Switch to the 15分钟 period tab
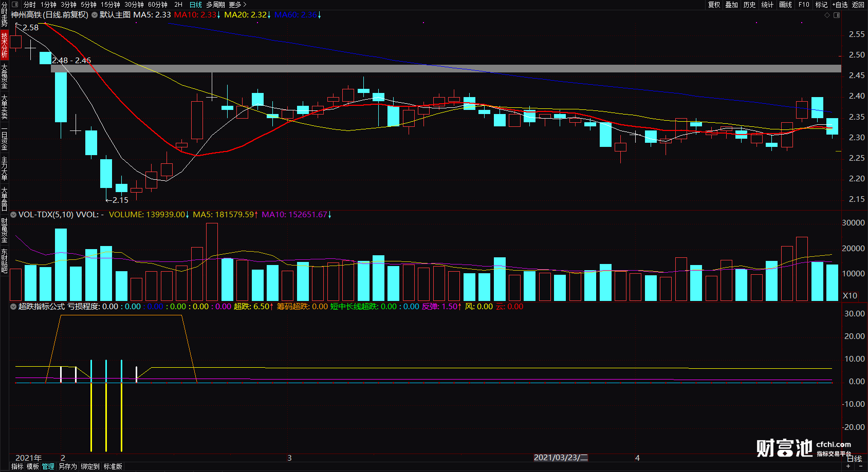Screen dimensions: 868x472 (x=110, y=5)
